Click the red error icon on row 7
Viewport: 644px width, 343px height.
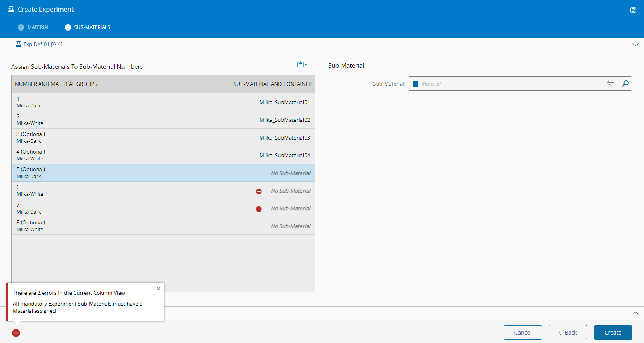(x=259, y=209)
